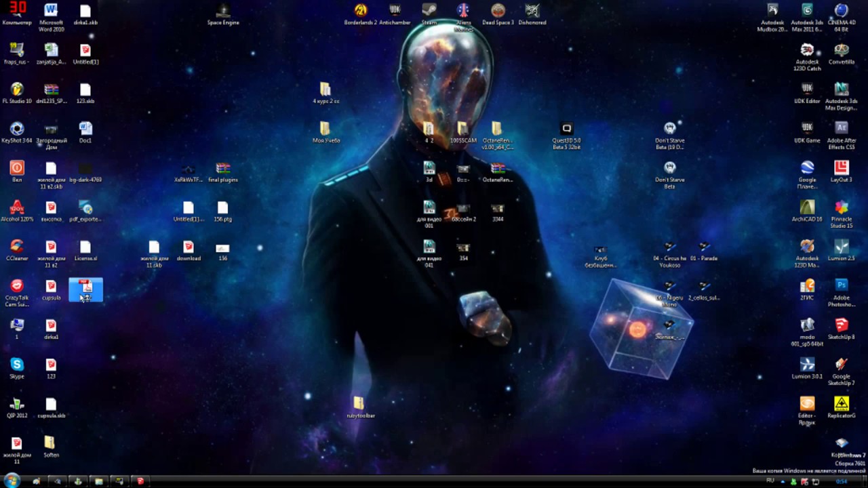Open the '01 - Parade' media file

[703, 249]
